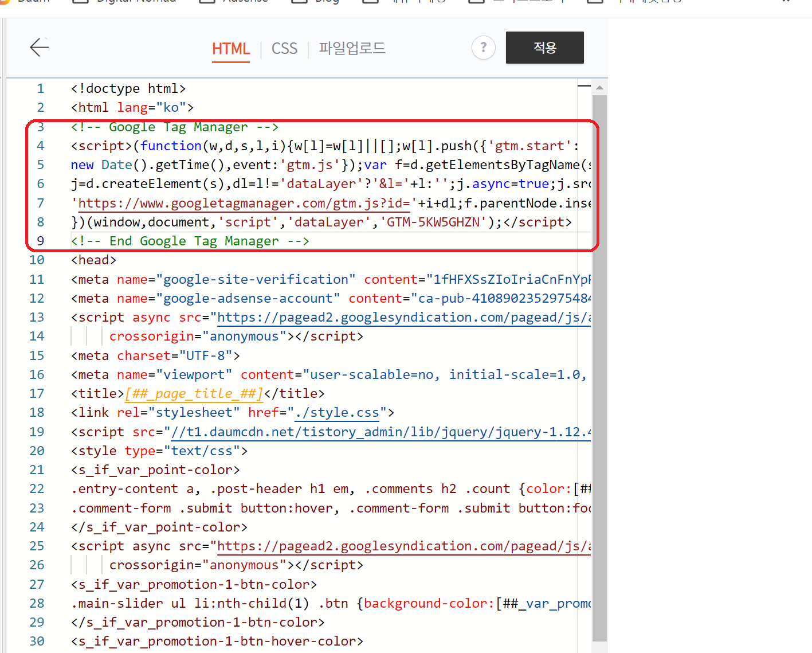Click the style type="text/css" line
Viewport: 812px width, 653px height.
pos(159,451)
